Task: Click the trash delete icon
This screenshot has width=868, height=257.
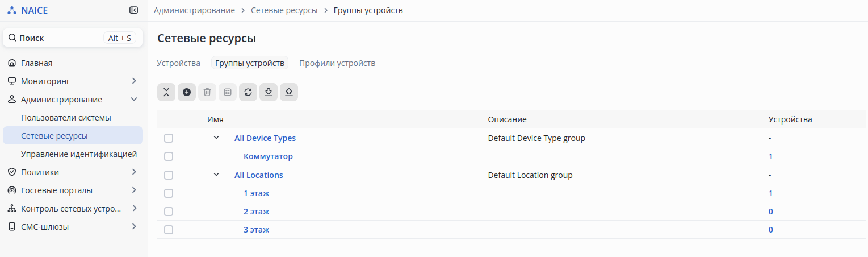Action: (x=207, y=92)
